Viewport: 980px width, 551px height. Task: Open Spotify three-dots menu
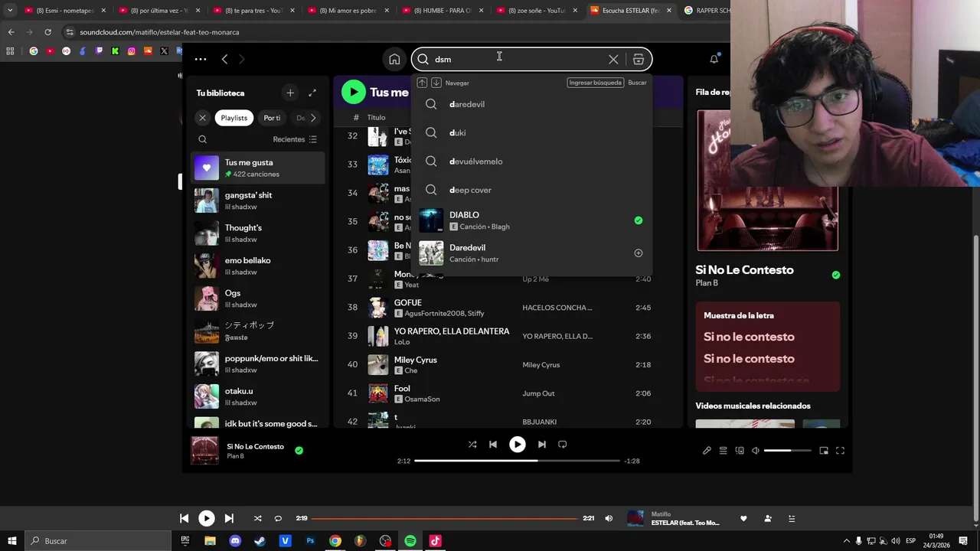point(201,59)
